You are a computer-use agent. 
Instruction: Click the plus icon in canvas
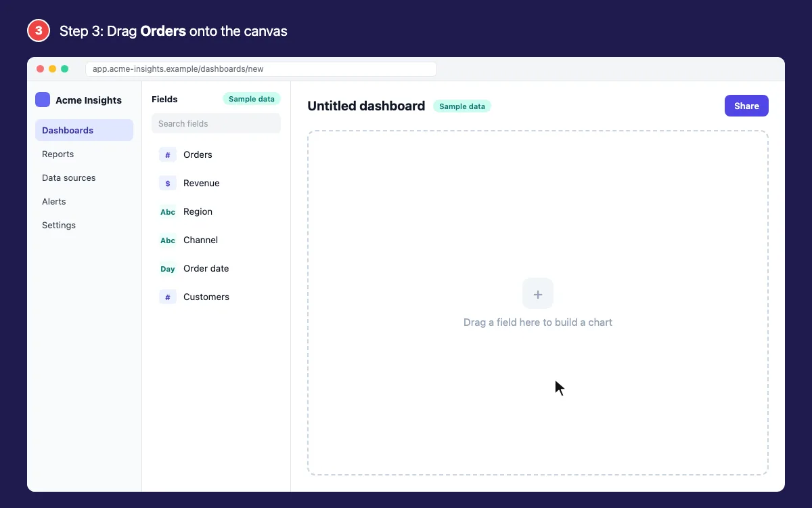pyautogui.click(x=538, y=294)
